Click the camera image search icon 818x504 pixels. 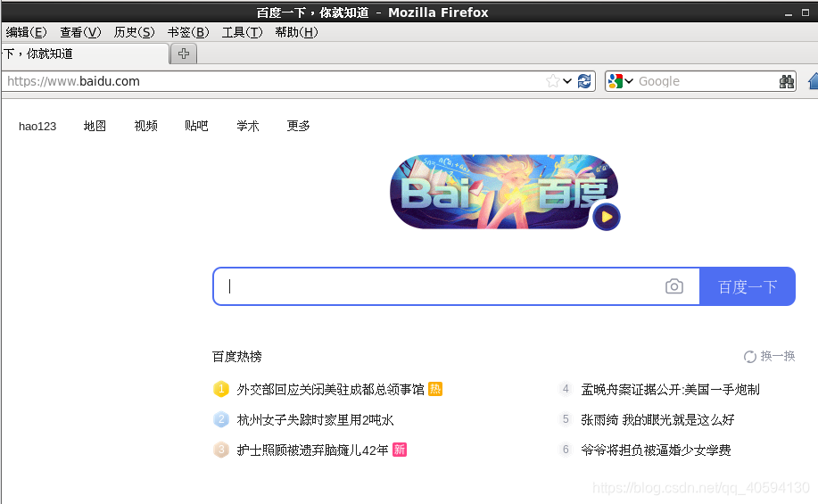[674, 286]
